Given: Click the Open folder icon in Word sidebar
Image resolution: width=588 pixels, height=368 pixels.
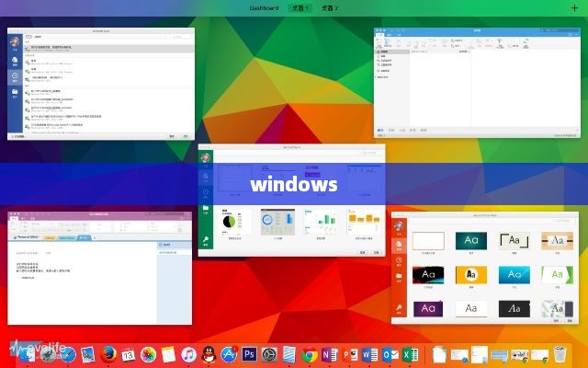Looking at the screenshot, I should pyautogui.click(x=15, y=93).
